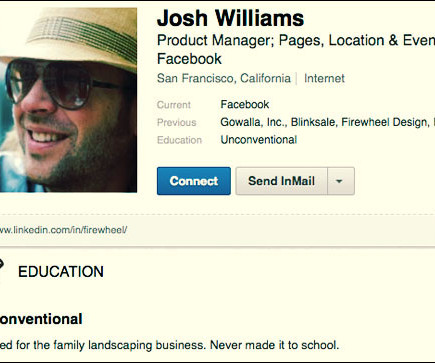Click Unconventional in the Education row
Screen dimensions: 435x363
(259, 140)
